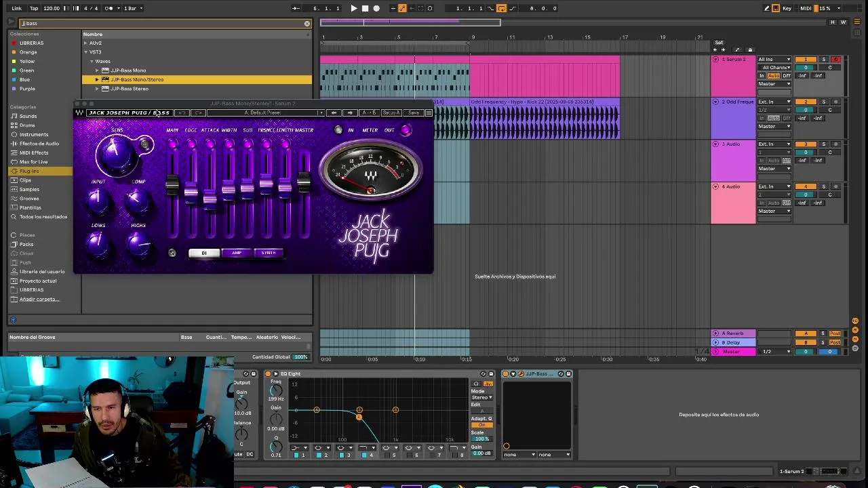Disable EQ Eight band 4 checkbox

pos(364,455)
